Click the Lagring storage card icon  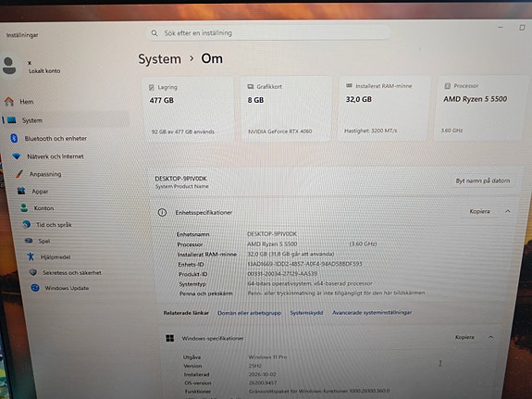pyautogui.click(x=152, y=87)
